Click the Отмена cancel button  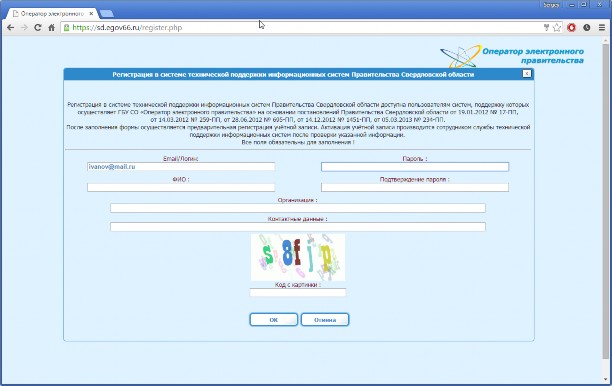coord(325,320)
